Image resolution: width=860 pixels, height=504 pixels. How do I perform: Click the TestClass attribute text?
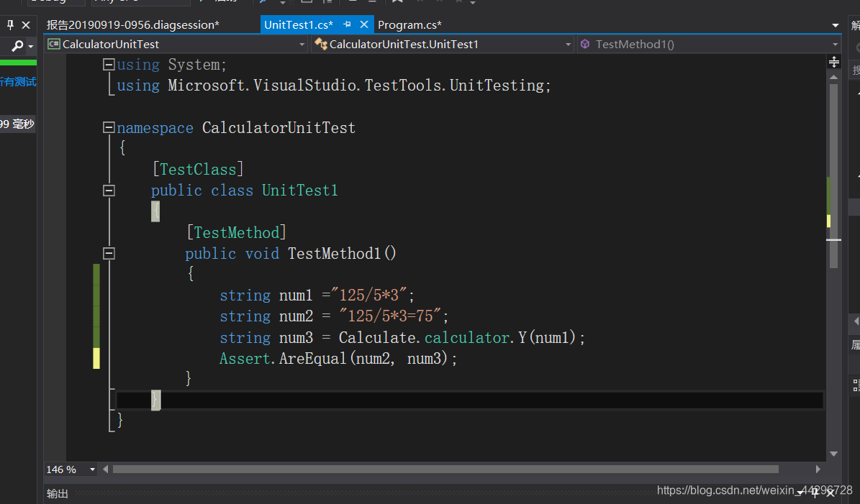tap(198, 169)
